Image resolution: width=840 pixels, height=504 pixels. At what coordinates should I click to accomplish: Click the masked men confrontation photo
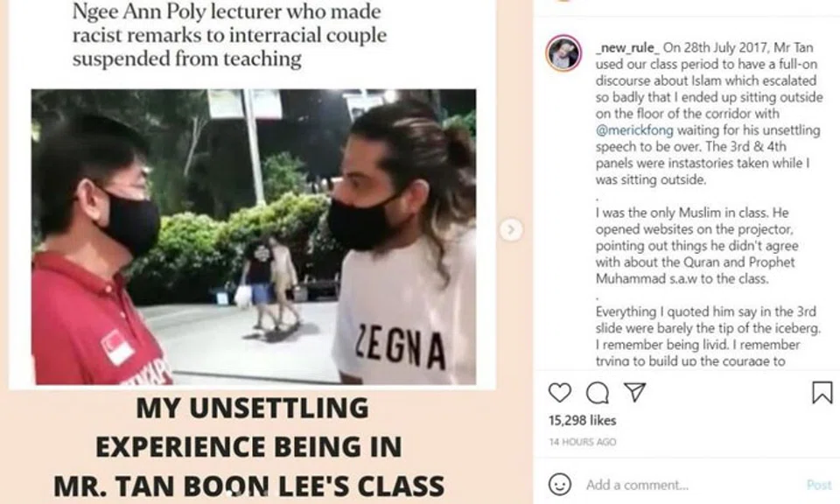(254, 237)
